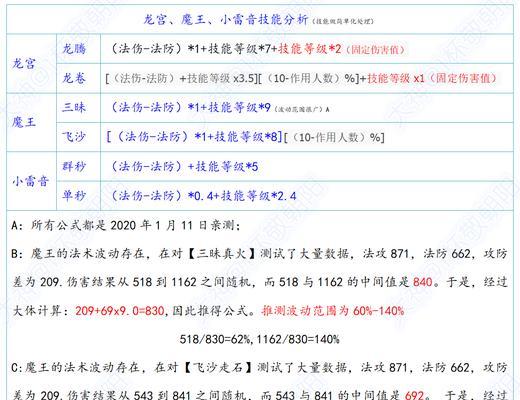Image resolution: width=520 pixels, height=400 pixels.
Task: Click the 群秒 formula 技能等级*5
Action: pos(185,166)
